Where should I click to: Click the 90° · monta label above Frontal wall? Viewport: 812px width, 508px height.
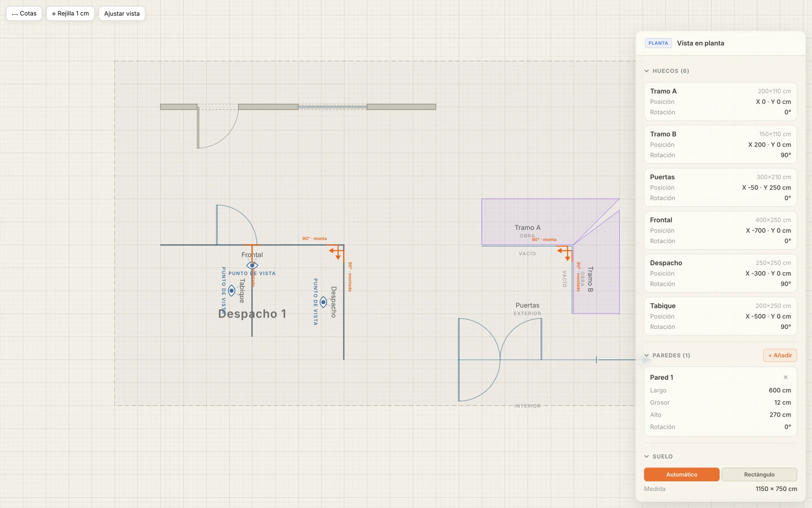tap(314, 239)
